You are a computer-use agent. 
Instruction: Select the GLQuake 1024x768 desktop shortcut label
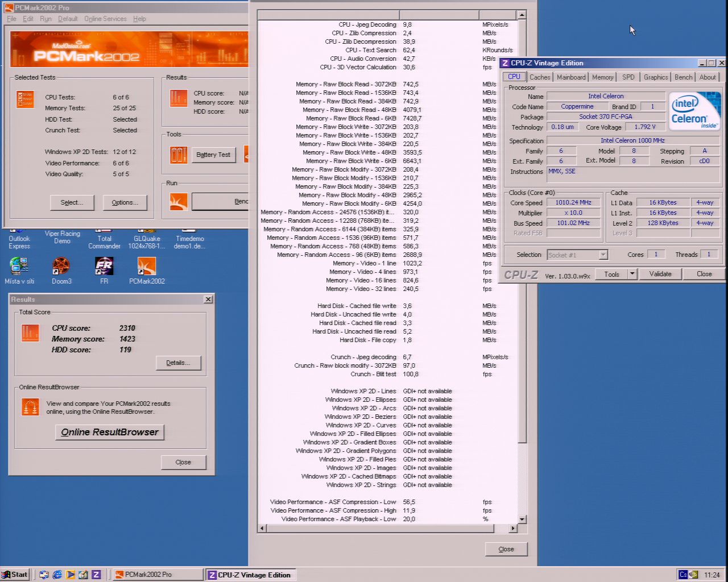click(x=147, y=243)
